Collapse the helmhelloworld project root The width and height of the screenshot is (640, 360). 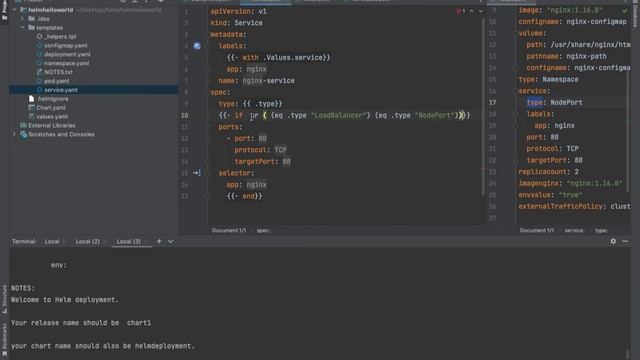pyautogui.click(x=15, y=10)
